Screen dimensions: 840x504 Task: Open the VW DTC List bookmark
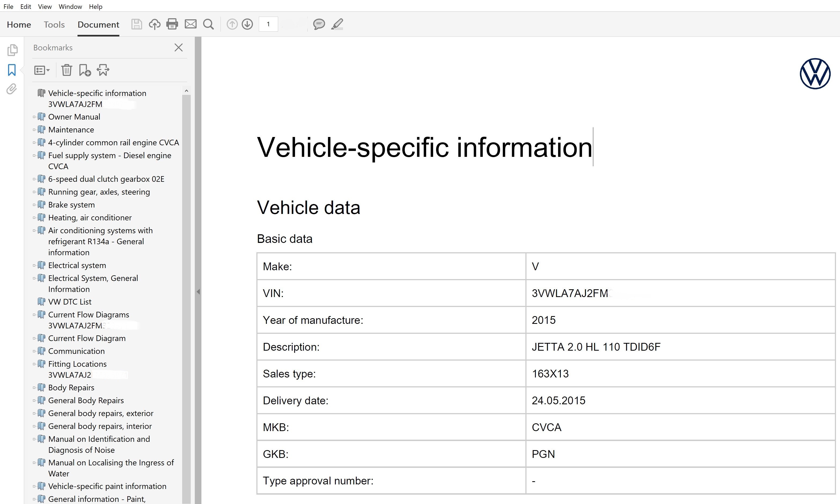[x=70, y=302]
